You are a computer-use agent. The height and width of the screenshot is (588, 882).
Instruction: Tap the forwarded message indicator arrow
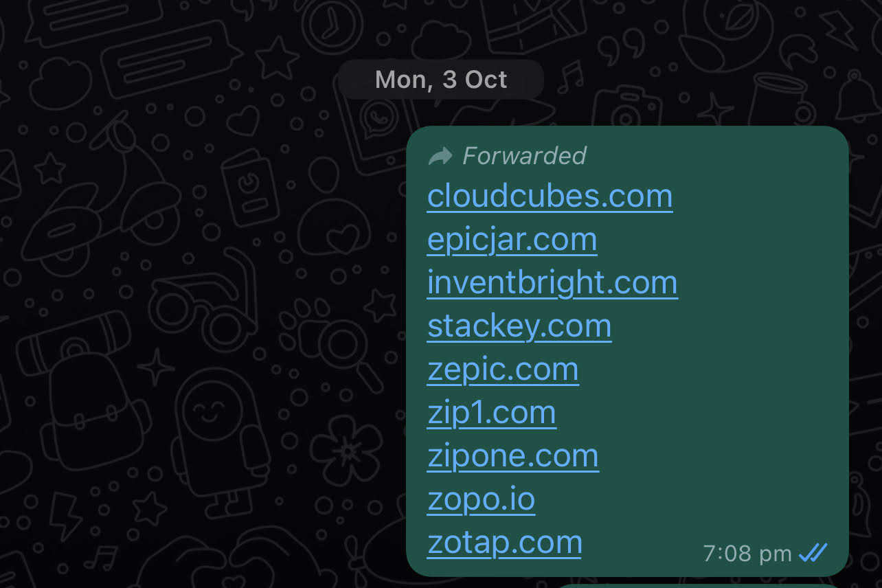[x=440, y=155]
